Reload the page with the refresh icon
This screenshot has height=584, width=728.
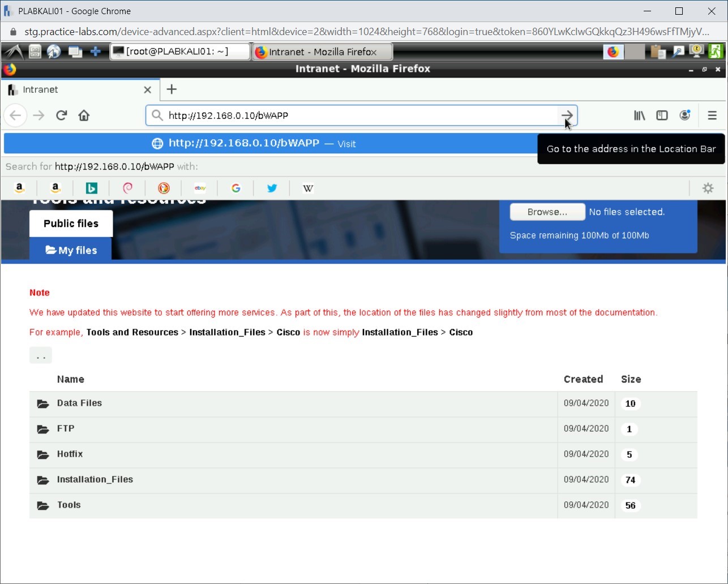61,115
